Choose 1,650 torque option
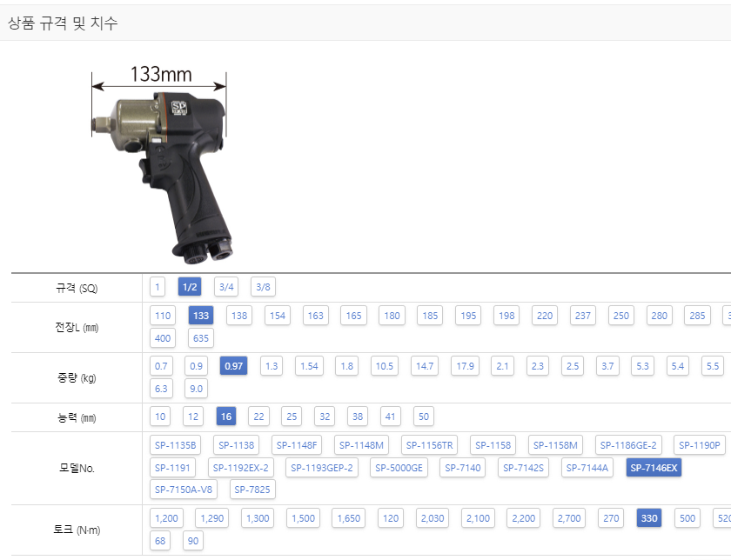The height and width of the screenshot is (560, 731). click(x=349, y=518)
